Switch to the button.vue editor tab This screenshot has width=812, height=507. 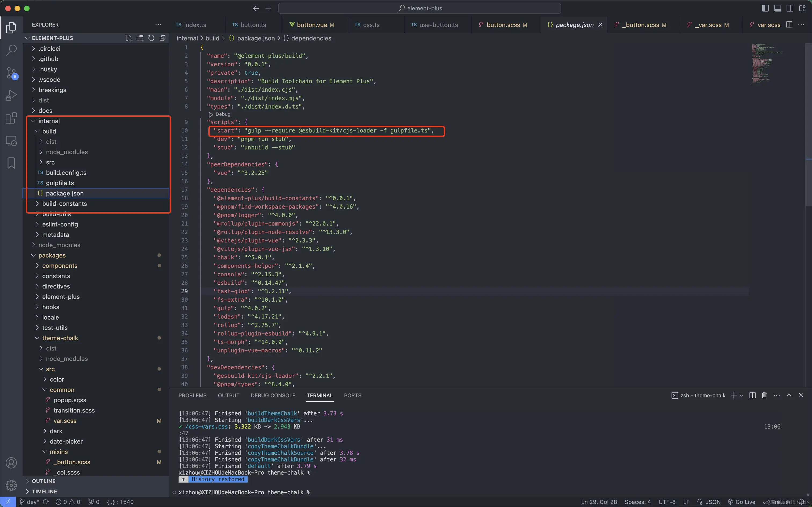click(x=312, y=25)
